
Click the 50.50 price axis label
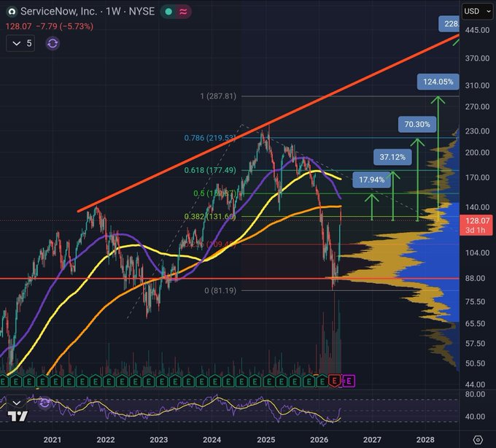[475, 363]
